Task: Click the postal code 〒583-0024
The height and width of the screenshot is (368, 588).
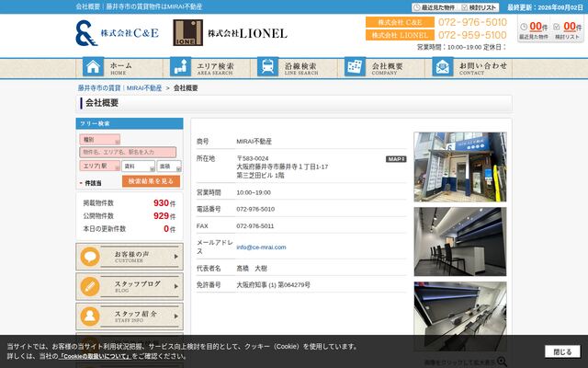Action: point(253,158)
